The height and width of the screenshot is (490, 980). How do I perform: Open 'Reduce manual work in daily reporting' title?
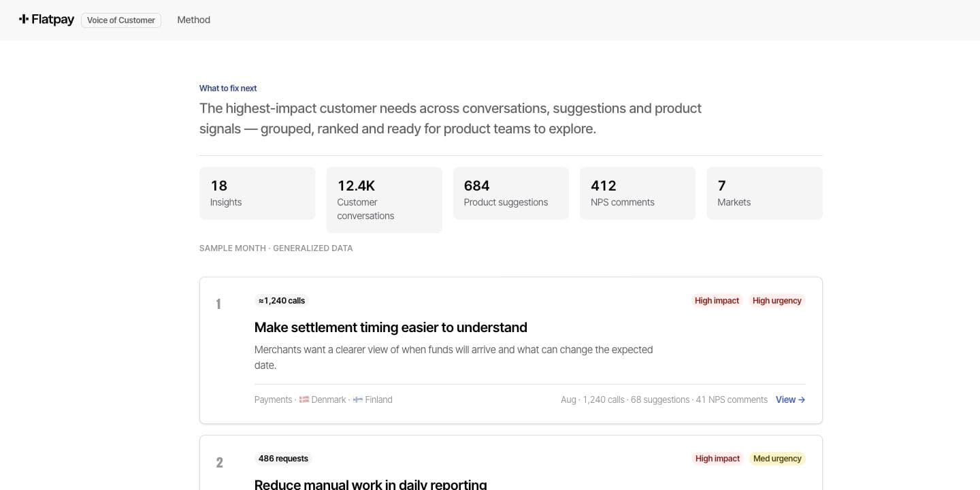point(371,485)
